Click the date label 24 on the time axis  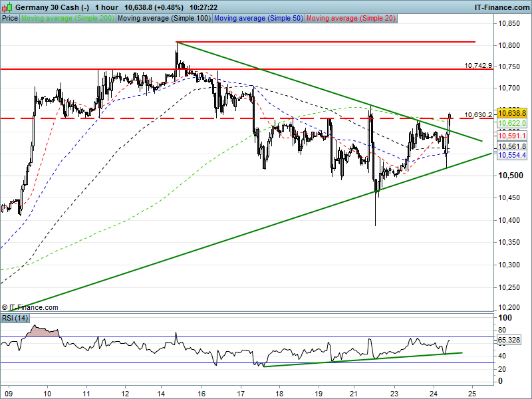[434, 394]
